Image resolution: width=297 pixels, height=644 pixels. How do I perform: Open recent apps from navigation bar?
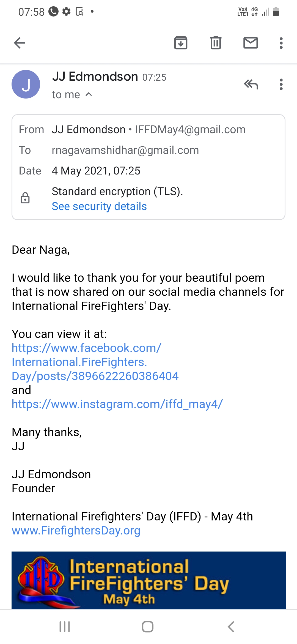click(x=65, y=627)
